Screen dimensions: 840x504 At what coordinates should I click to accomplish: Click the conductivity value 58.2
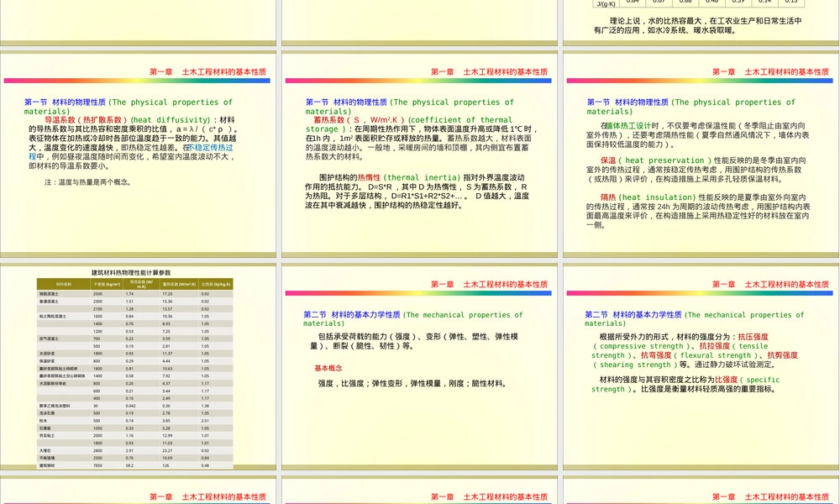point(129,466)
